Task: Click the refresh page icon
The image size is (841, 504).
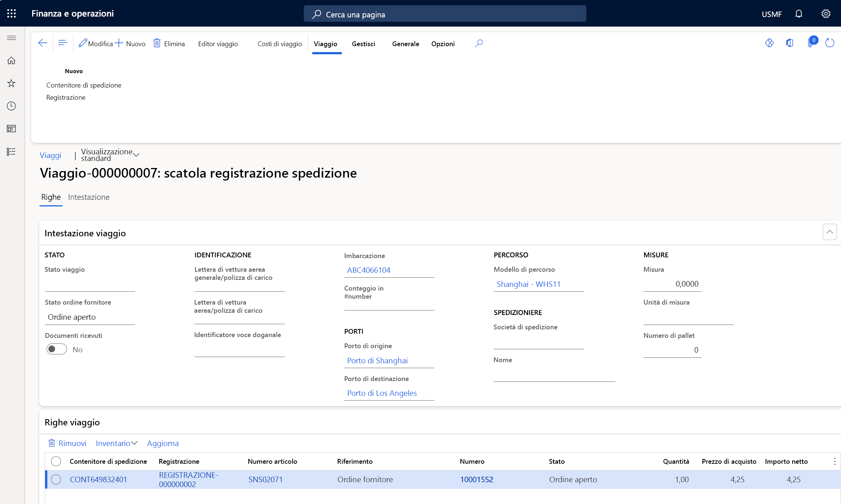Action: click(830, 43)
